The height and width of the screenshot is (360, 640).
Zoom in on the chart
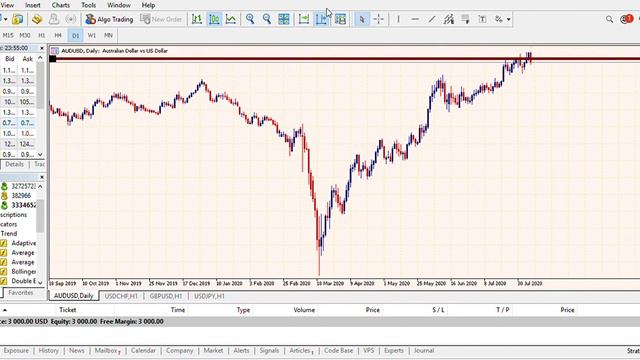tap(250, 19)
